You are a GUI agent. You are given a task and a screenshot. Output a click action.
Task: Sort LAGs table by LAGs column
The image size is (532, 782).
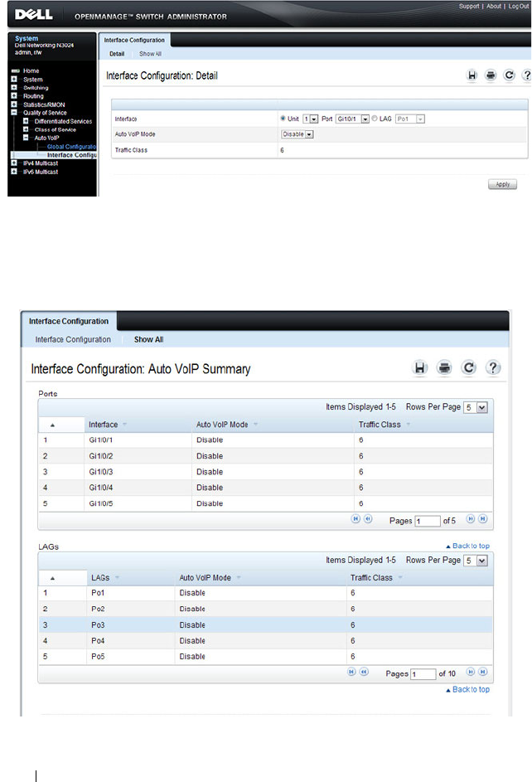pos(105,578)
